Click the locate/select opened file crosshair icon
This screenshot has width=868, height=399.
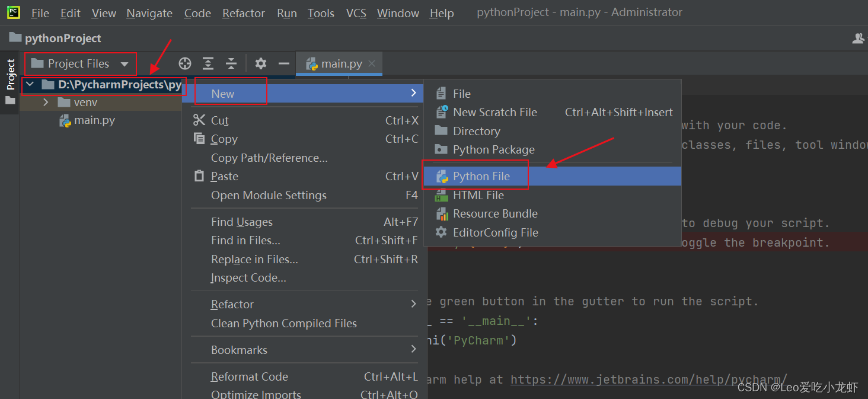pos(185,63)
